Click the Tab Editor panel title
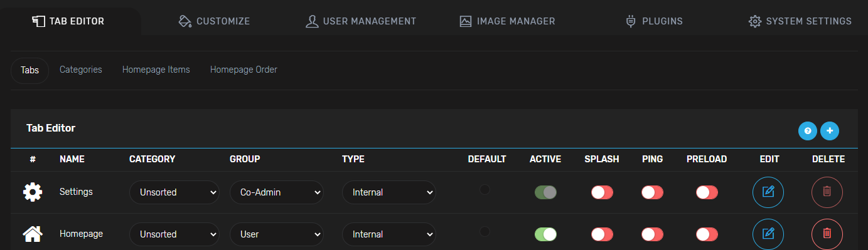Image resolution: width=868 pixels, height=250 pixels. point(51,128)
